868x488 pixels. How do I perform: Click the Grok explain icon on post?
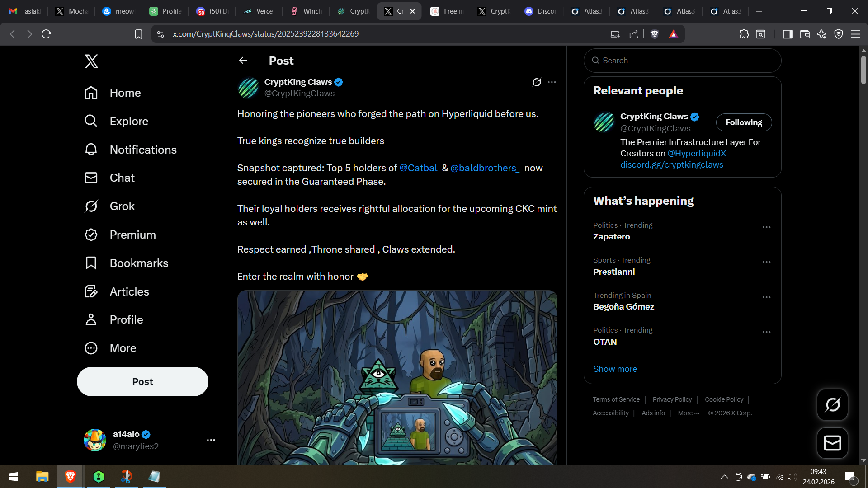[537, 82]
